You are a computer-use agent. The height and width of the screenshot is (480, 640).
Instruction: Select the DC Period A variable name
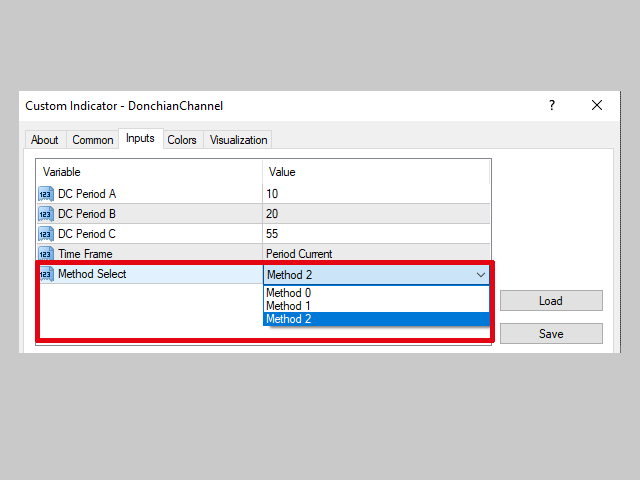[87, 194]
